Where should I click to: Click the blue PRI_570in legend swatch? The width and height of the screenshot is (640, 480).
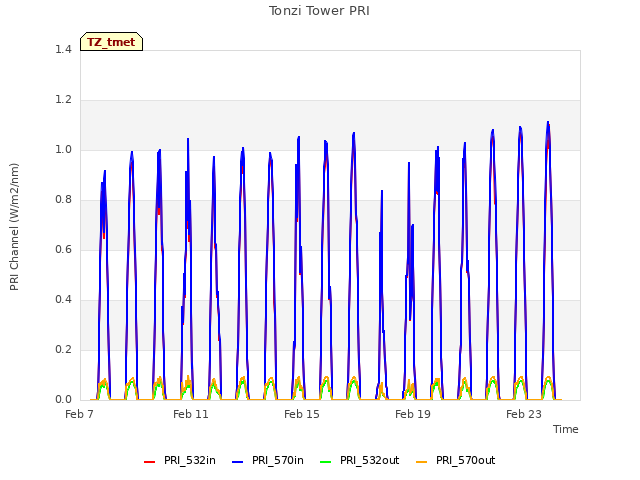pyautogui.click(x=238, y=462)
